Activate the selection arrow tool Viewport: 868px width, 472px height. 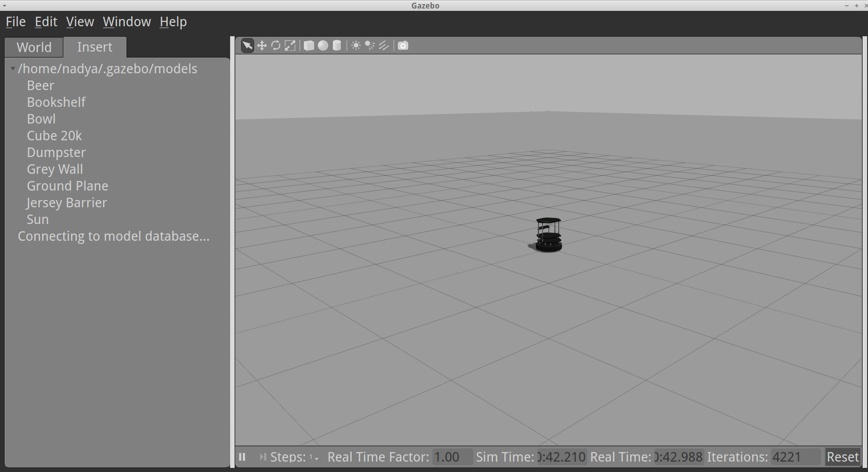click(247, 46)
